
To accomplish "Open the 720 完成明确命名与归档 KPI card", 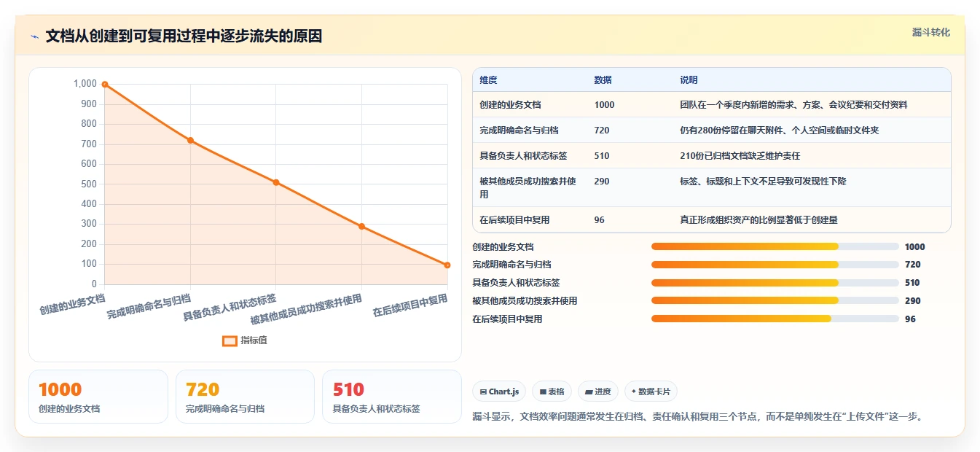I will pyautogui.click(x=245, y=397).
